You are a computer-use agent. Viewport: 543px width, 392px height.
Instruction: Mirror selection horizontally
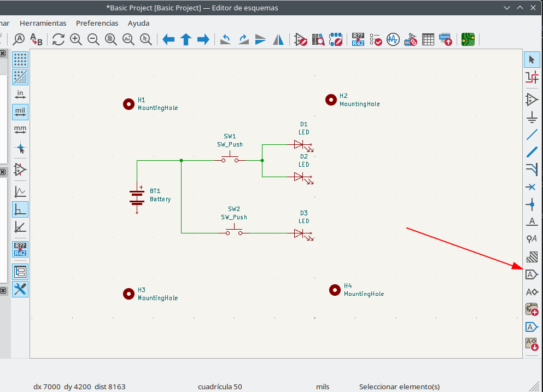pos(278,39)
